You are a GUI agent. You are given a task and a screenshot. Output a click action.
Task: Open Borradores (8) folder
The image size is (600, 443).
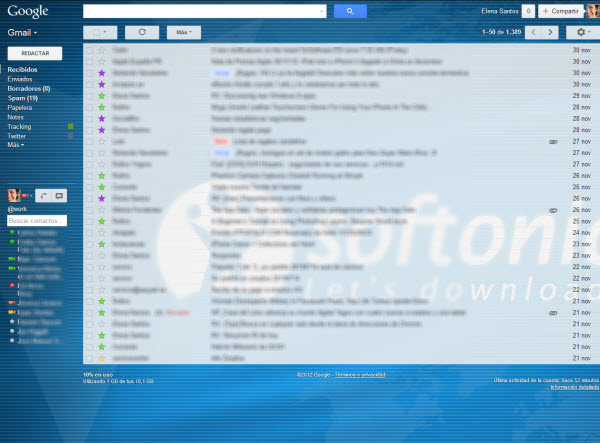coord(29,88)
